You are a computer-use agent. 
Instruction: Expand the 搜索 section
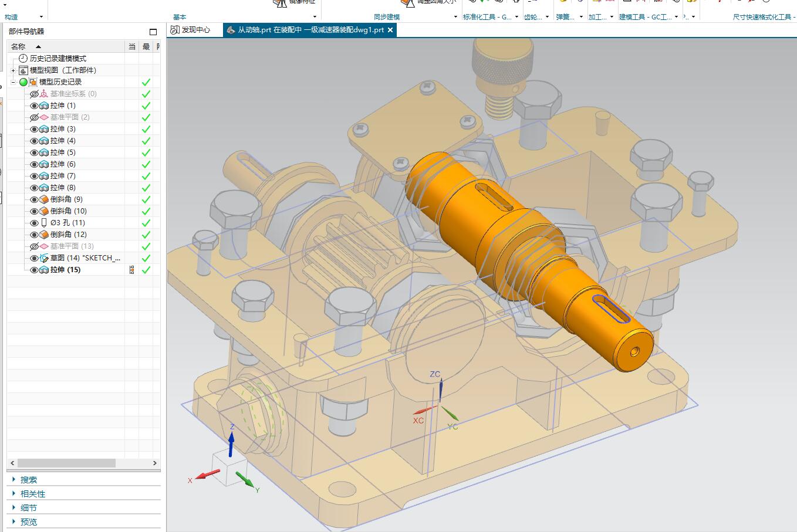[x=13, y=479]
